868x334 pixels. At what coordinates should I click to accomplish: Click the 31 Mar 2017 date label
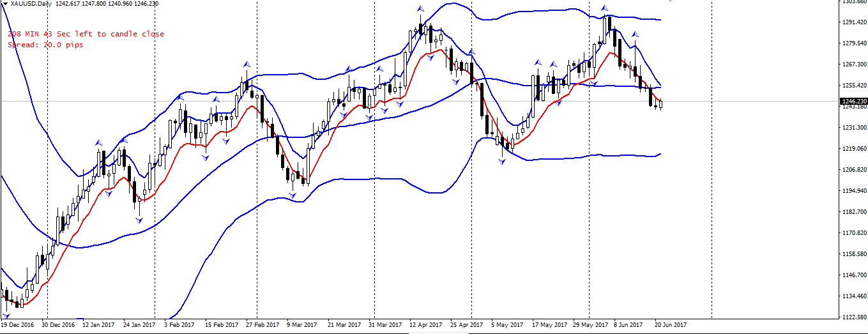385,324
